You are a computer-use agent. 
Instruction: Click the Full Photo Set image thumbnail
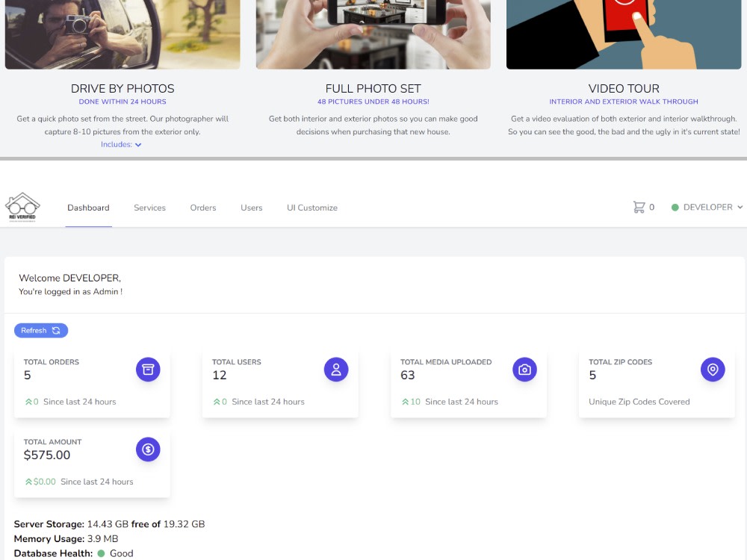tap(373, 34)
